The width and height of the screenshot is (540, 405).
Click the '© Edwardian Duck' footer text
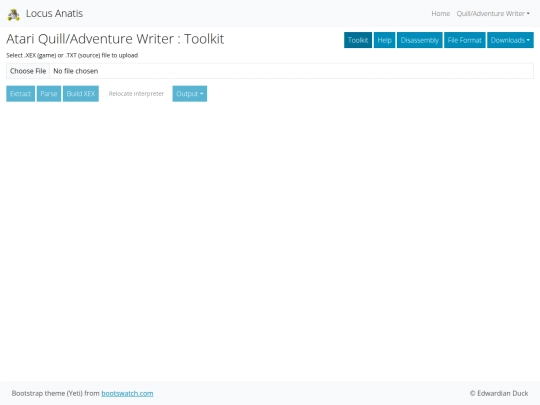(499, 393)
